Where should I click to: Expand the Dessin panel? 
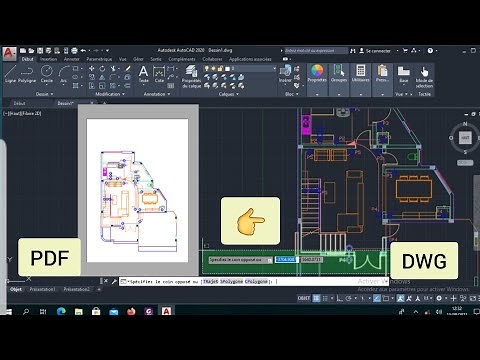(44, 94)
